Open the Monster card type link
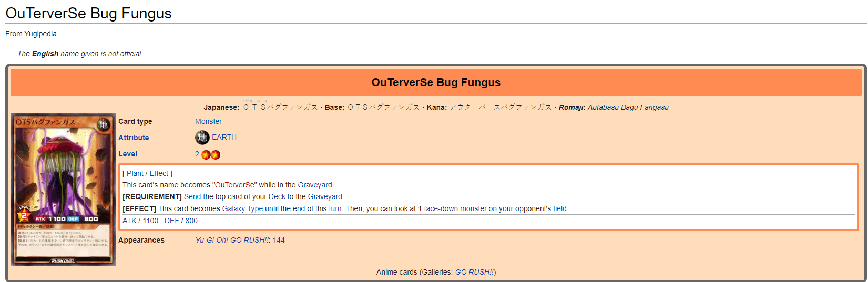 click(x=208, y=121)
